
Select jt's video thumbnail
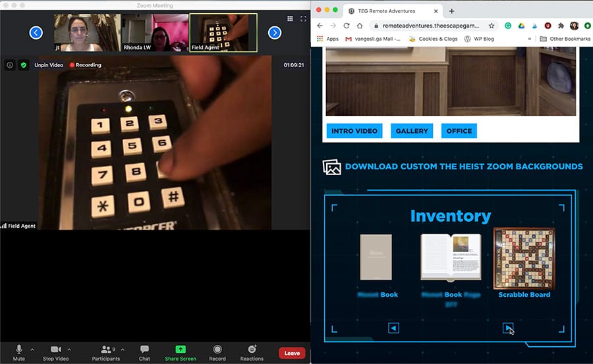(x=88, y=32)
